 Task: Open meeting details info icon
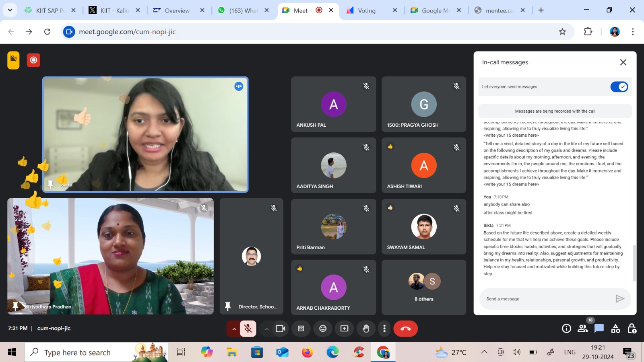point(566,329)
